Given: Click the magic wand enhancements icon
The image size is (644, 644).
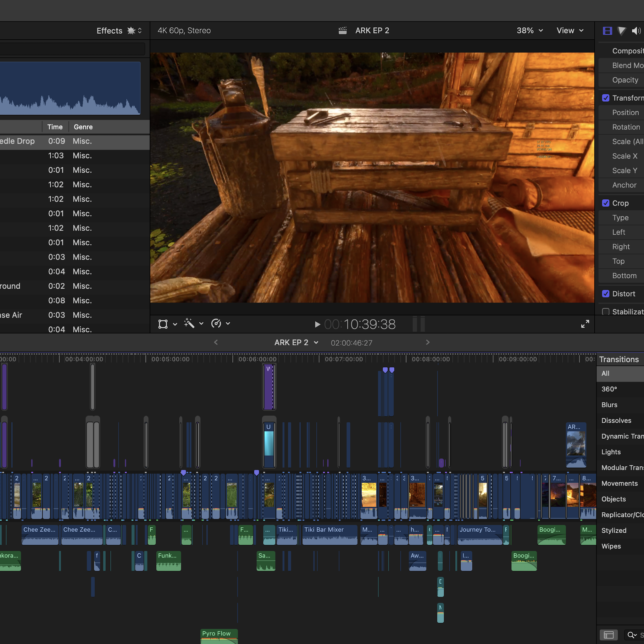Looking at the screenshot, I should click(x=189, y=323).
